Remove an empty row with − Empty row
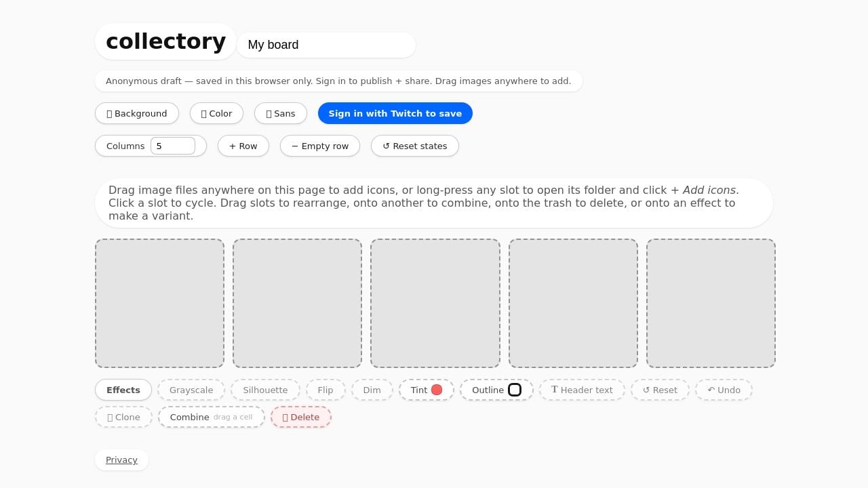This screenshot has height=488, width=868. (320, 146)
